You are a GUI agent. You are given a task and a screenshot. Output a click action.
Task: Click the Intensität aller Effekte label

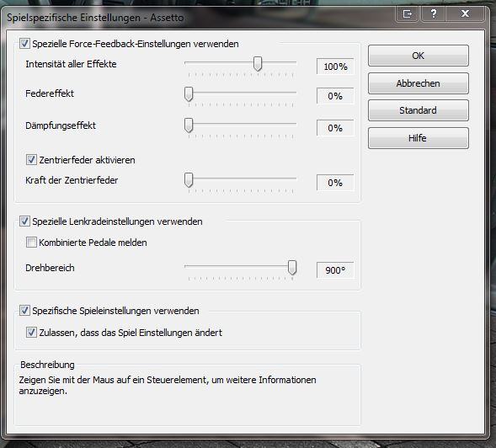point(71,64)
